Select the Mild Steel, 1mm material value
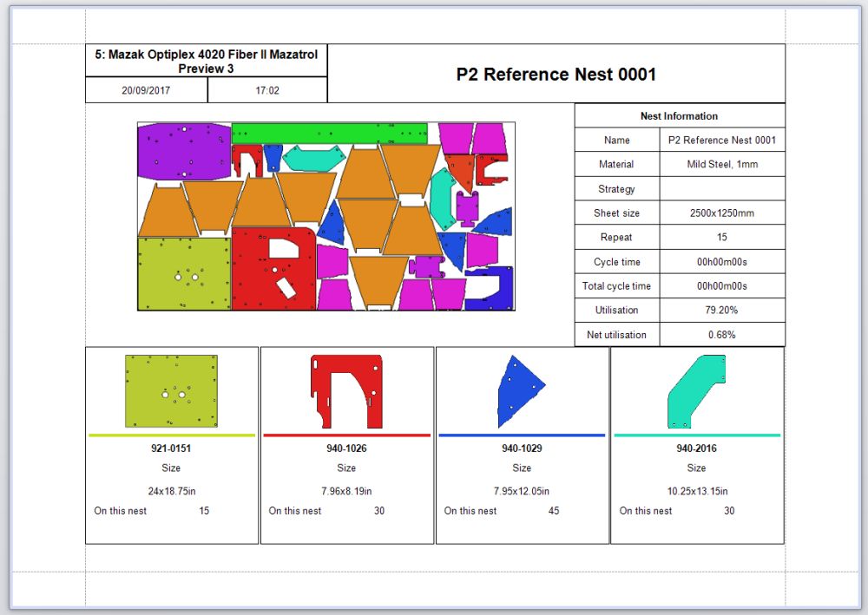The height and width of the screenshot is (615, 868). pyautogui.click(x=722, y=164)
